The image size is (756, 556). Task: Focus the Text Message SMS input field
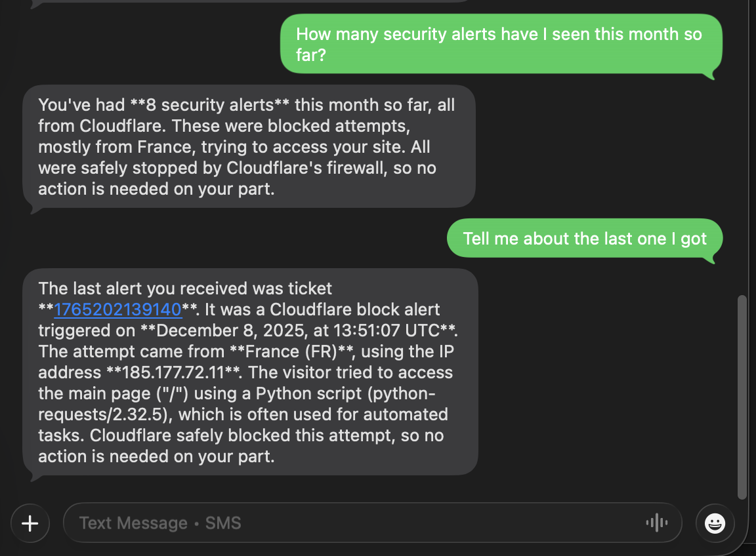[x=354, y=523]
